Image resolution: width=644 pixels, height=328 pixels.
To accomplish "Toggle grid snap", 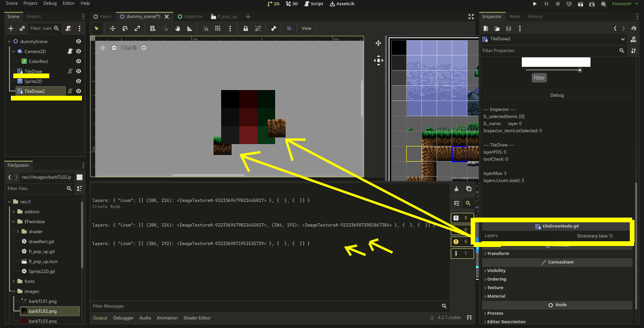I will point(218,28).
